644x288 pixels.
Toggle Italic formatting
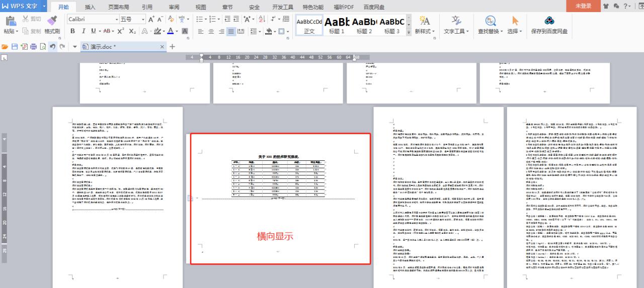click(83, 31)
